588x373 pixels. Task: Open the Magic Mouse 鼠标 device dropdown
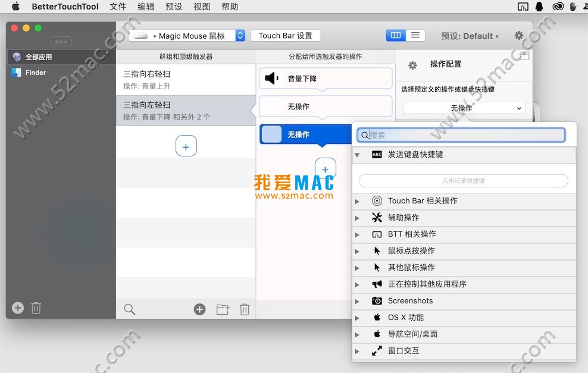[187, 36]
